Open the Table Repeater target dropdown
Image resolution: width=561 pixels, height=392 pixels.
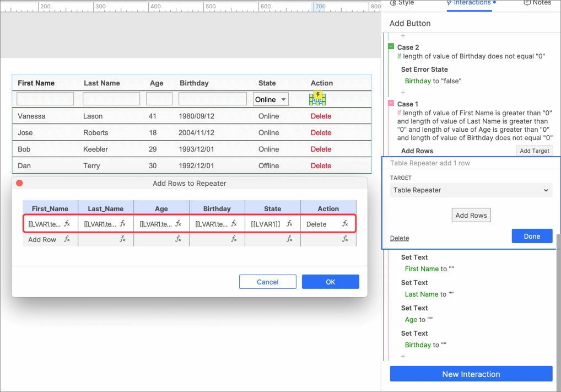(471, 190)
